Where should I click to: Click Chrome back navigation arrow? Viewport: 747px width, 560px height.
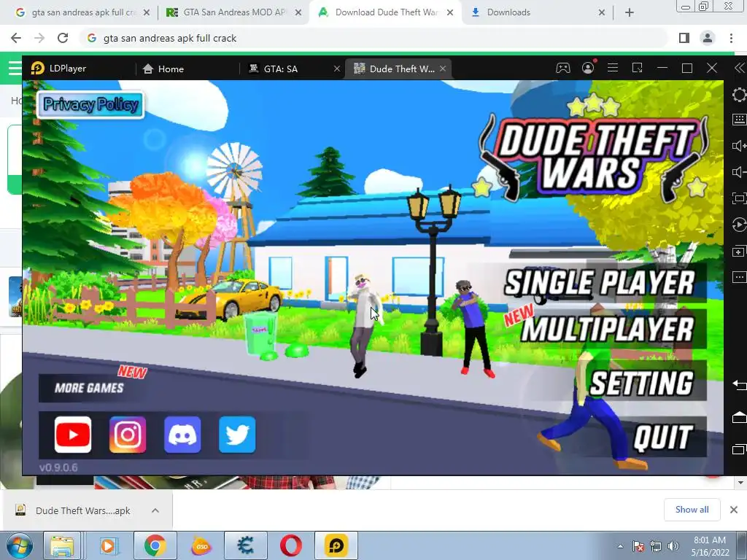pyautogui.click(x=16, y=38)
